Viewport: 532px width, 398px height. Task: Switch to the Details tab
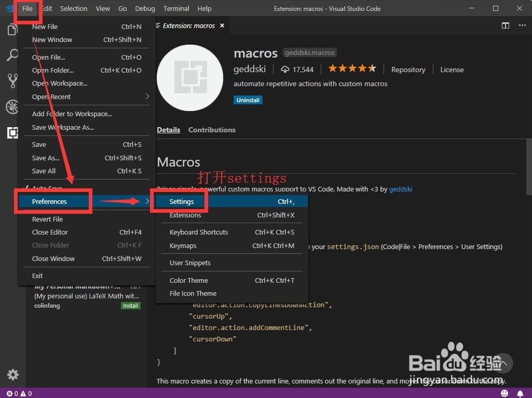point(168,130)
